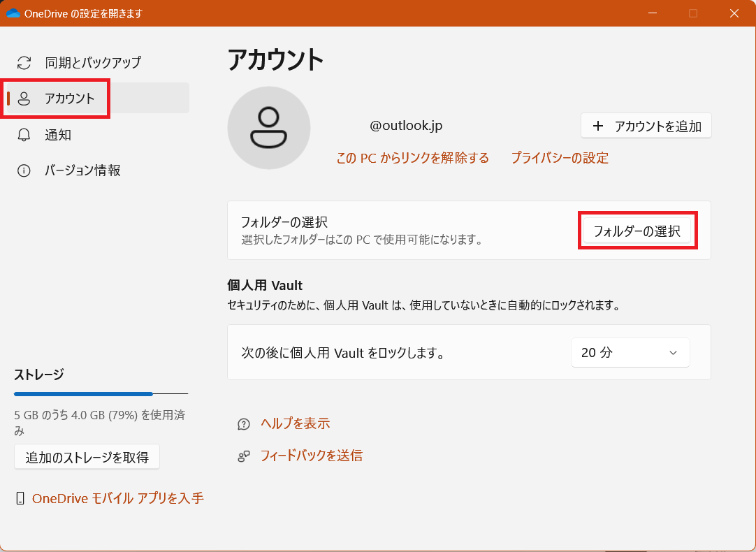
Task: Expand the Vault lock time dropdown showing 20 分
Action: (630, 353)
